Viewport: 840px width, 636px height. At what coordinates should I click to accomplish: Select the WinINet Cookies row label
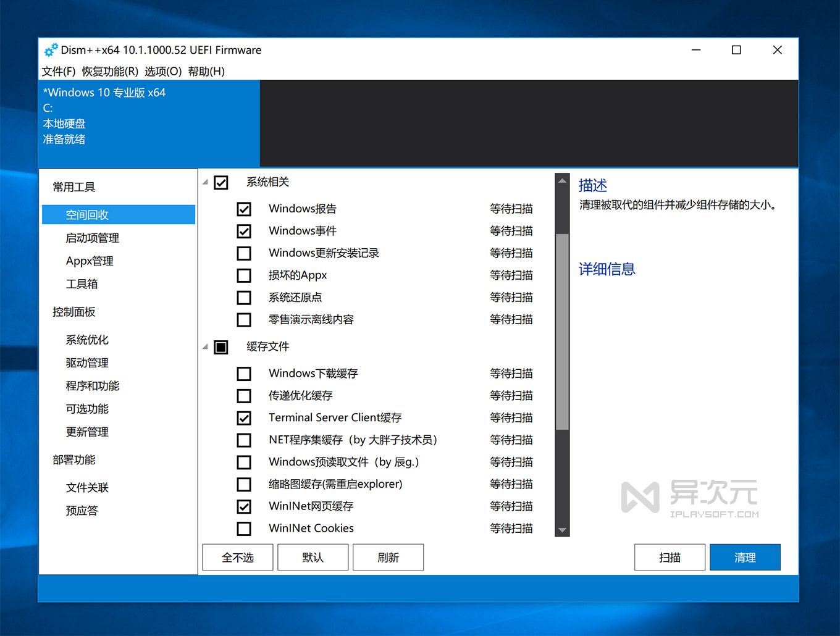[x=311, y=529]
